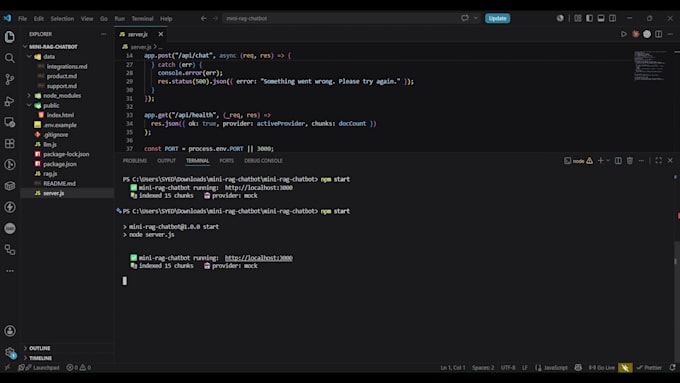Maximize the panel size icon

tap(659, 160)
